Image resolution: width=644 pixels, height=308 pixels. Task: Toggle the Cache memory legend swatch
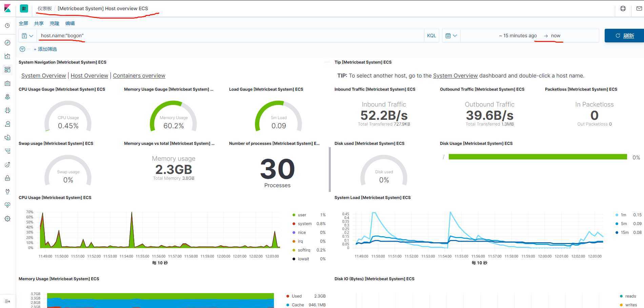point(288,305)
